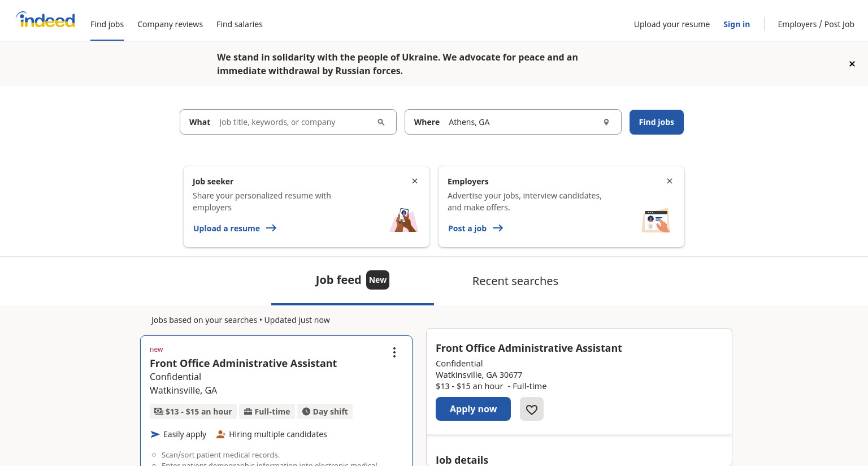868x466 pixels.
Task: Click the arrow next to Post a job
Action: 498,228
